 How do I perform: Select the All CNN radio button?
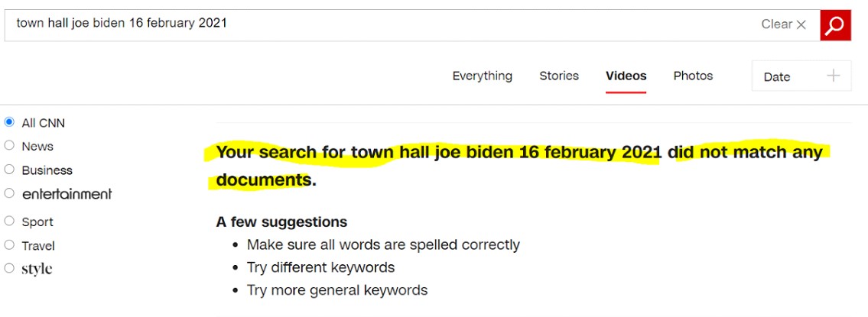10,122
